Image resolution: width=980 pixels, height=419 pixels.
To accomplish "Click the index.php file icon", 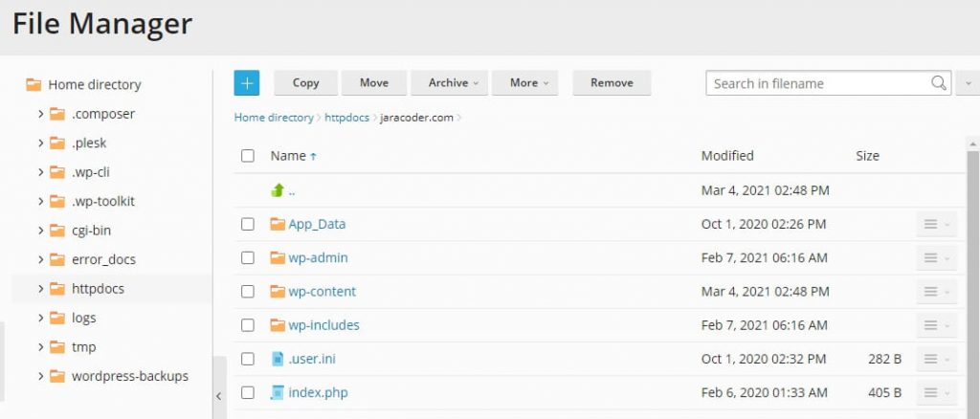I will (278, 393).
